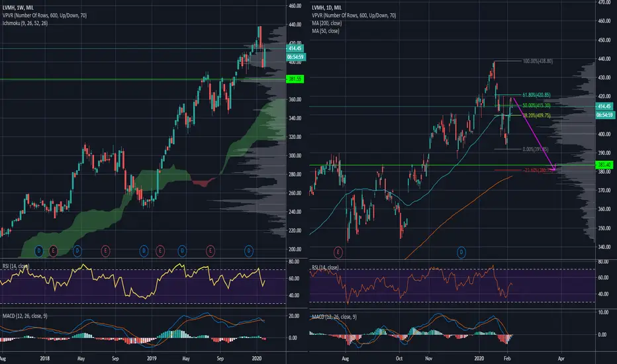
Task: Select LVMH, 1D, MIL chart title
Action: pyautogui.click(x=327, y=7)
